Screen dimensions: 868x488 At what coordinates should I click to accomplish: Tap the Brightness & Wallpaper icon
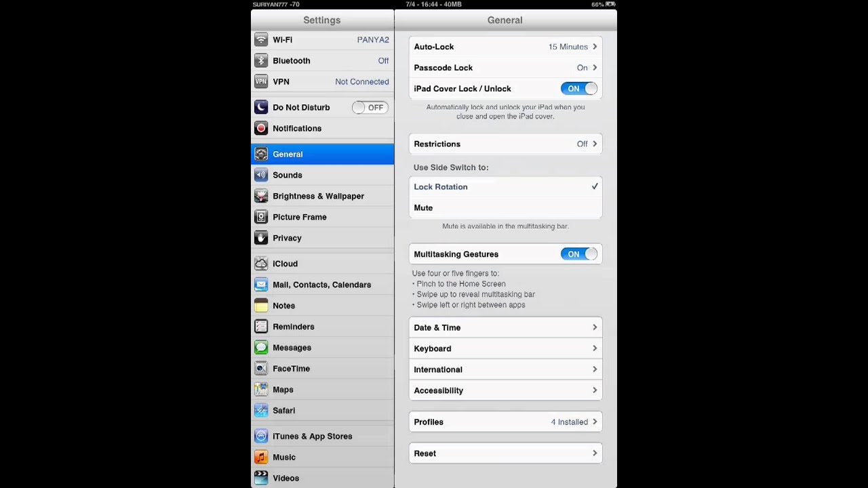pyautogui.click(x=261, y=197)
